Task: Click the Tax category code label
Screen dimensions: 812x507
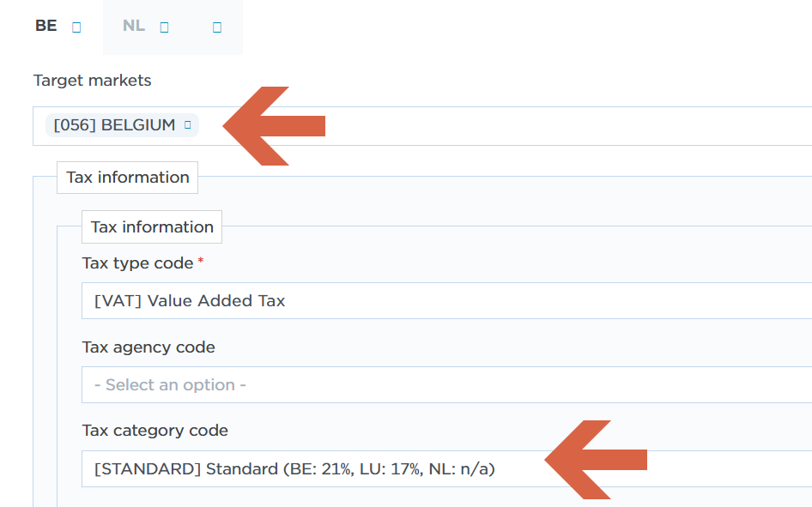Action: click(155, 431)
